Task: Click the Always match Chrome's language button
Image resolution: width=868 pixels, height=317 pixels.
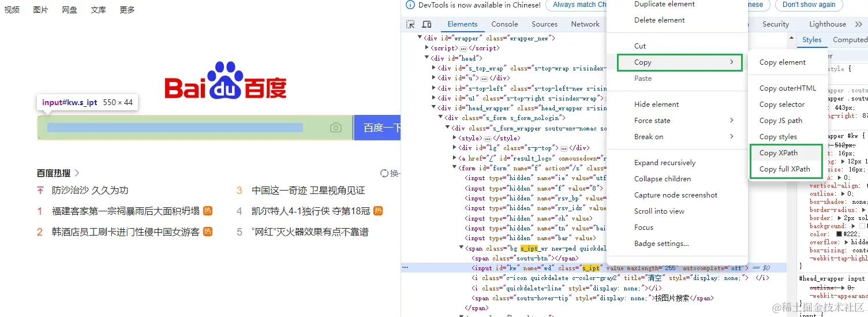Action: click(576, 5)
